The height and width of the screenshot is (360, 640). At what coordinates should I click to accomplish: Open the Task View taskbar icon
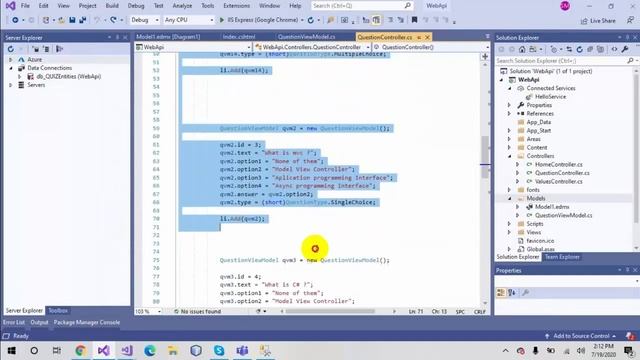click(57, 350)
